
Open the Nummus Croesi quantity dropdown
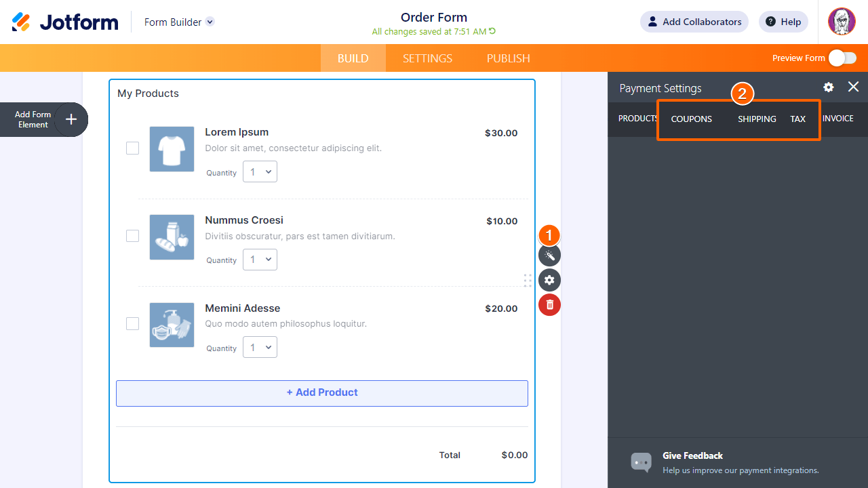(x=260, y=260)
